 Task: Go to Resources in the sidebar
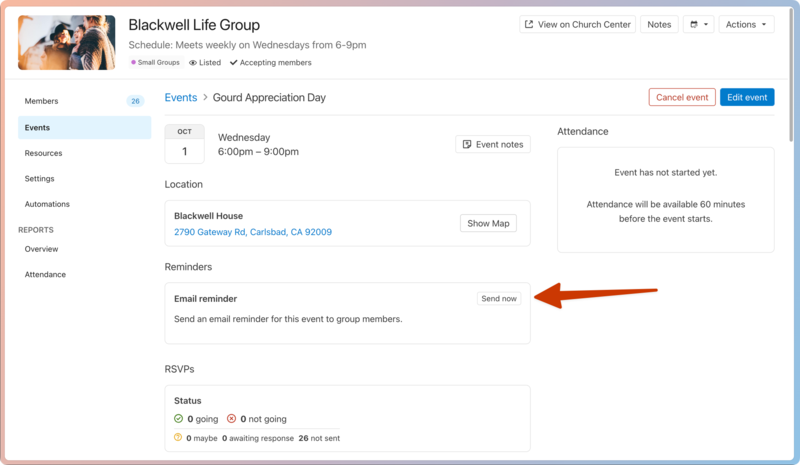(x=44, y=153)
